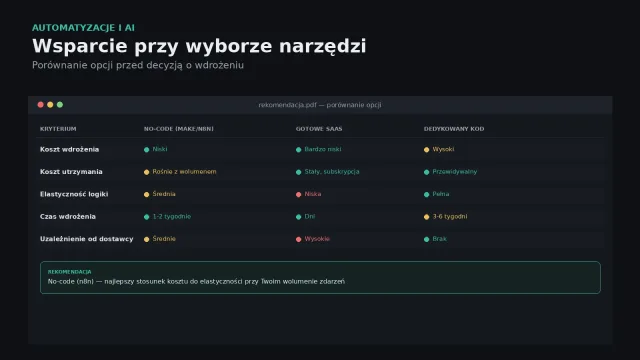Image resolution: width=640 pixels, height=360 pixels.
Task: Click the yellow status dot beside Wysoki
Action: pos(427,150)
